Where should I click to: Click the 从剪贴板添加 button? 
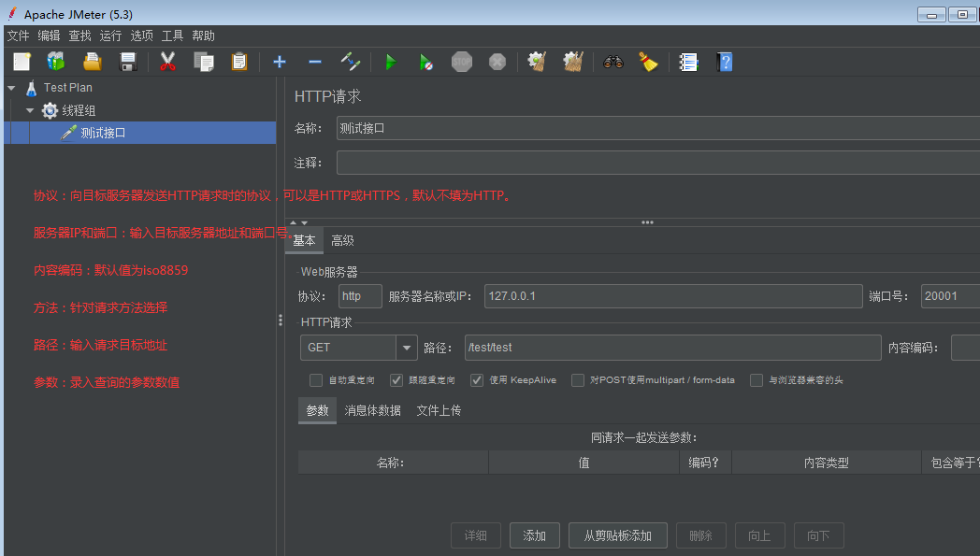click(617, 535)
